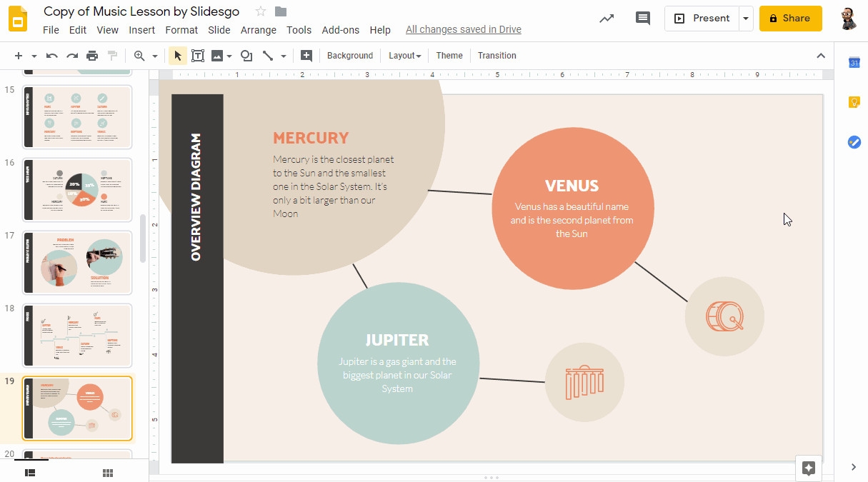868x482 pixels.
Task: Select slide 18 thumbnail
Action: [77, 336]
